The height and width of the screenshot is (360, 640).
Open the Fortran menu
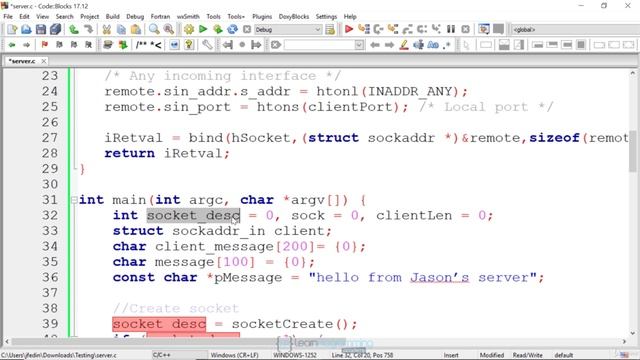click(160, 16)
